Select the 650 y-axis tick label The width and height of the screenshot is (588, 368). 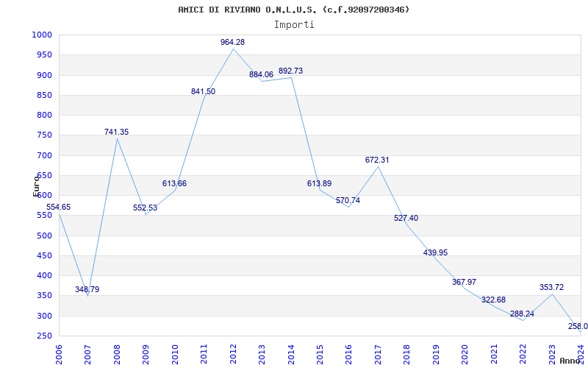(x=44, y=175)
